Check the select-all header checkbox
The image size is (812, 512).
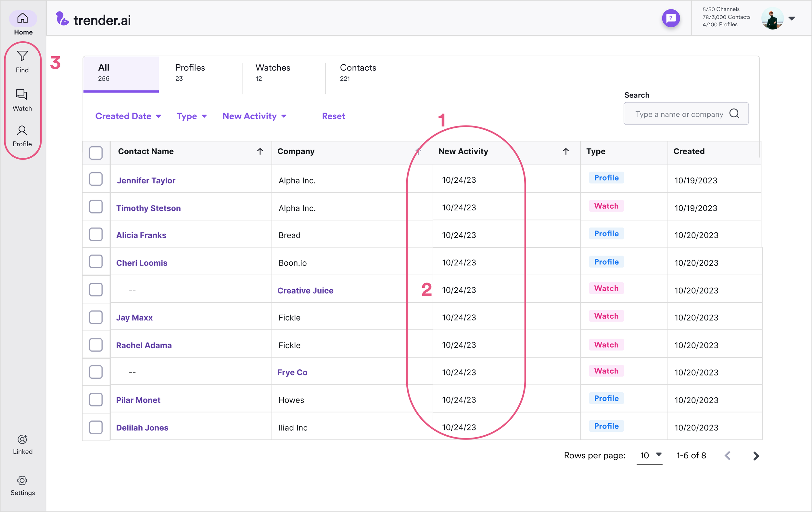96,153
